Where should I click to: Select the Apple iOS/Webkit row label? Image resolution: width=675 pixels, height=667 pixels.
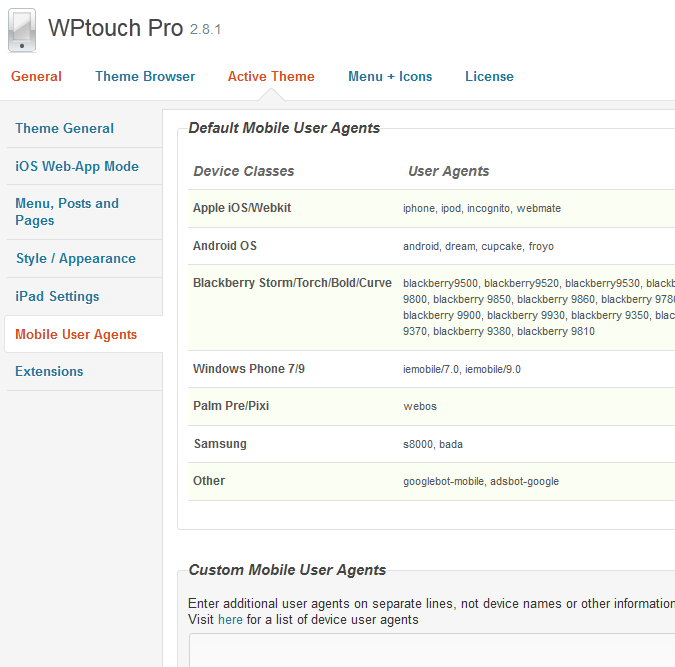point(242,208)
